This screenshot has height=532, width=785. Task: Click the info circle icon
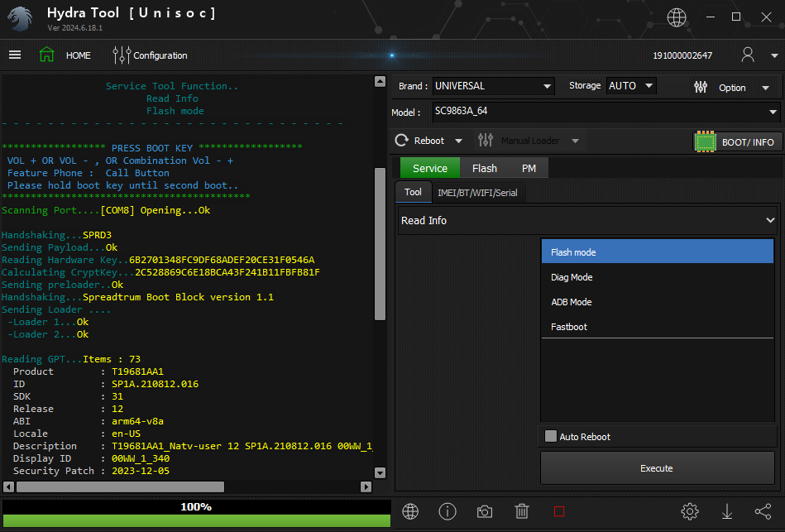pyautogui.click(x=448, y=511)
